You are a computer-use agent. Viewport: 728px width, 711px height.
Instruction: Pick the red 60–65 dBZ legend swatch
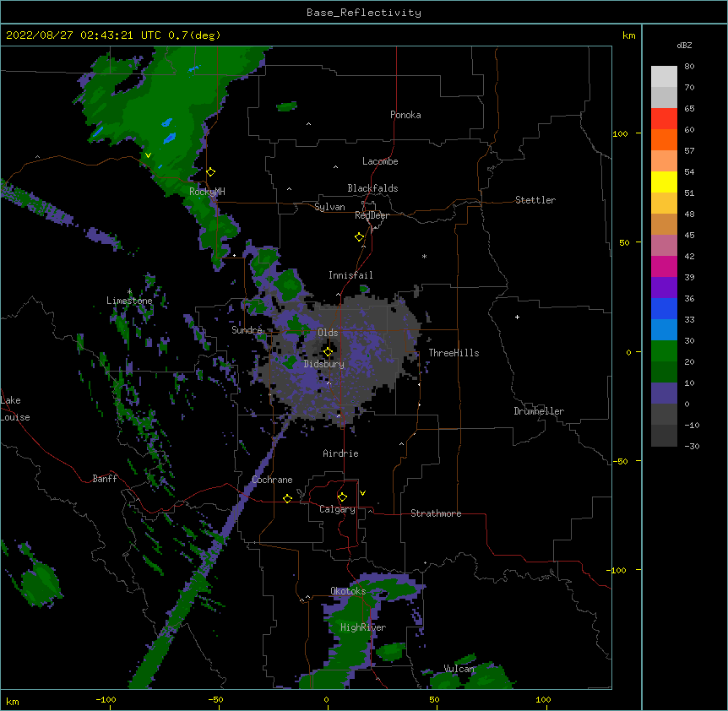pos(664,119)
